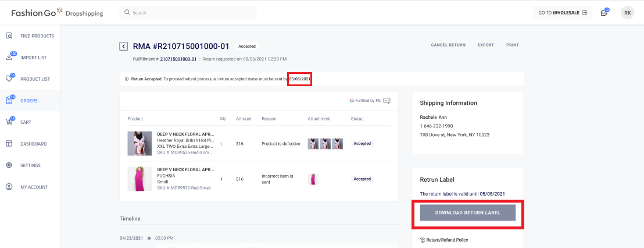Open Settings gear in the sidebar
Screen dimensions: 644x248
9,165
